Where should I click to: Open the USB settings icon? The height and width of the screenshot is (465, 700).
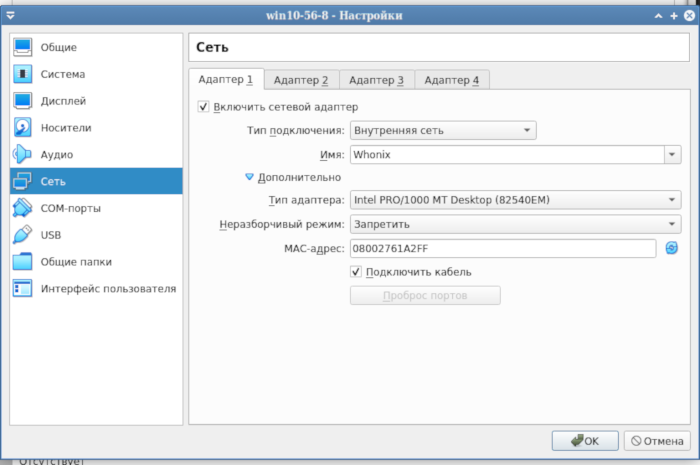[x=23, y=235]
